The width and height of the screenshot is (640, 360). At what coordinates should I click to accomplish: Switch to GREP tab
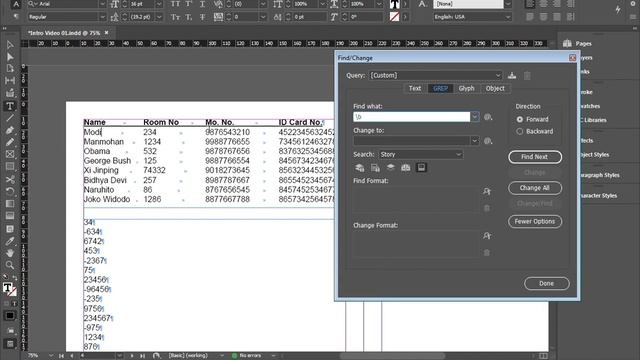pyautogui.click(x=440, y=89)
